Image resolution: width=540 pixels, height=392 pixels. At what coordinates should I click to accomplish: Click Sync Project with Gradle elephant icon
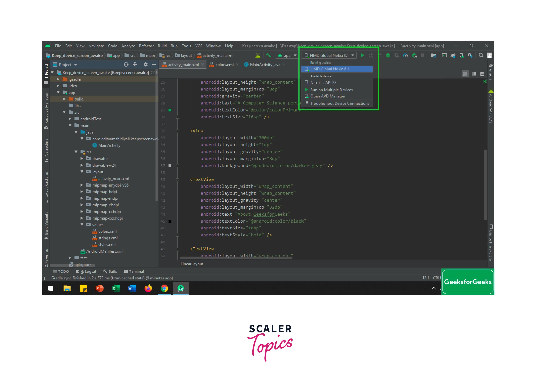click(x=453, y=55)
